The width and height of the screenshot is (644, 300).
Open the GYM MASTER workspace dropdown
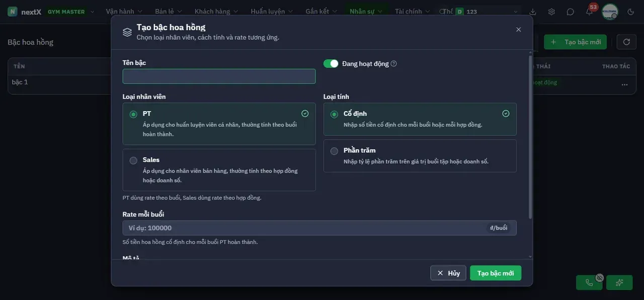70,12
